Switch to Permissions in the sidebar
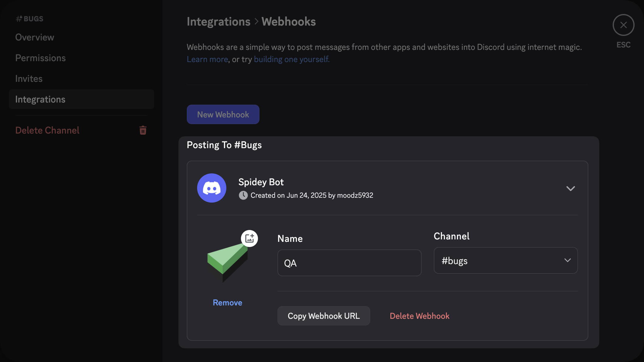The image size is (644, 362). tap(40, 58)
